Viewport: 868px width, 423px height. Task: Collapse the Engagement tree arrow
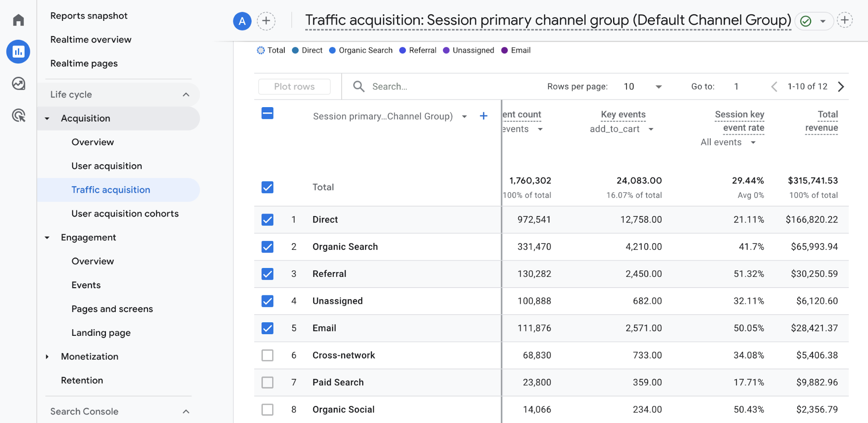(x=47, y=238)
